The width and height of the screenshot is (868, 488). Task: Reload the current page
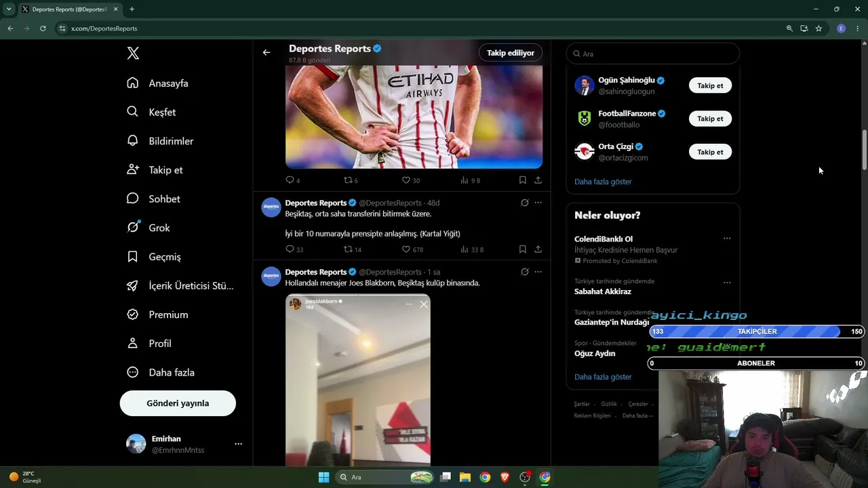pos(43,28)
